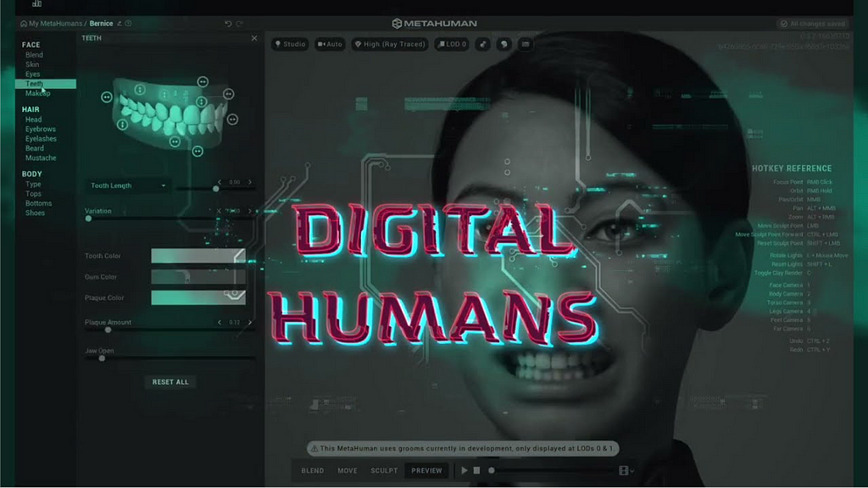The width and height of the screenshot is (868, 488).
Task: Decrease Plaque Amount with the left arrow
Action: pyautogui.click(x=220, y=322)
